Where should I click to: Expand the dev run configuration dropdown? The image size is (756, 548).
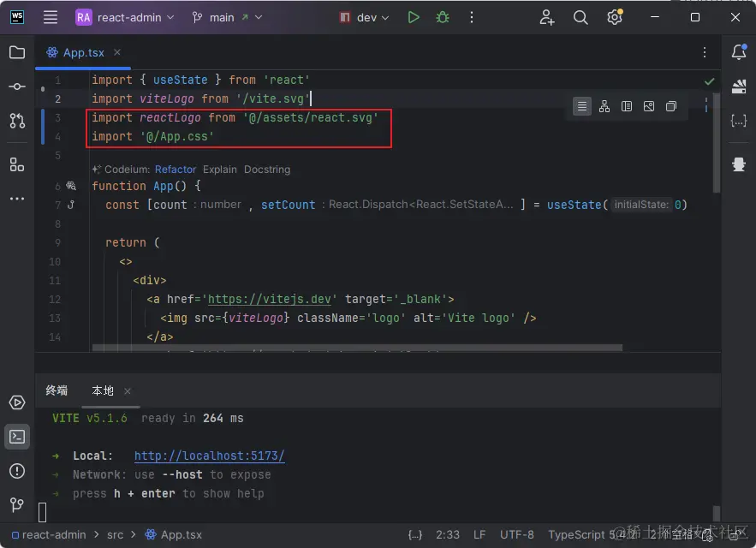tap(364, 17)
